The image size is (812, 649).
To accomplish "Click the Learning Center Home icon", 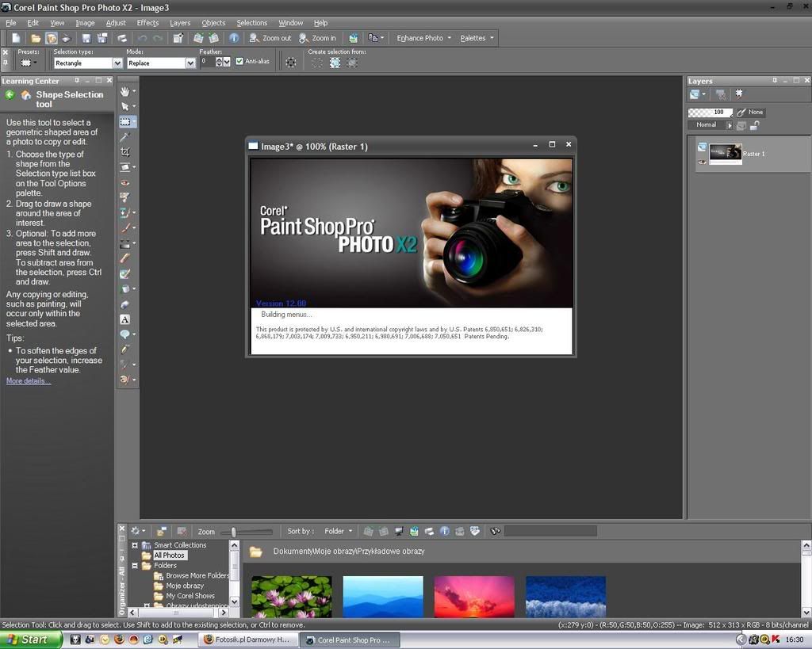I will pyautogui.click(x=25, y=95).
